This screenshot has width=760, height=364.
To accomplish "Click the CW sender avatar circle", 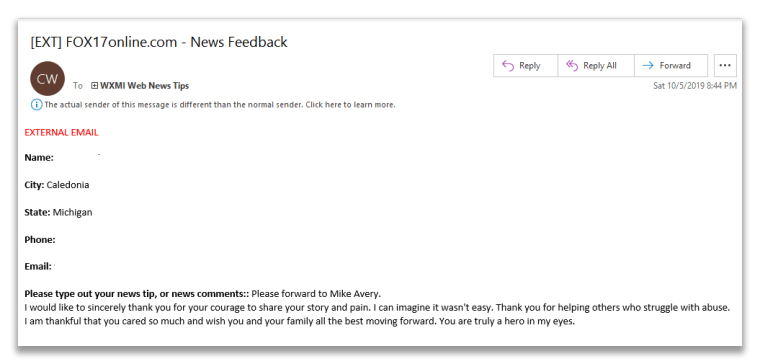I will click(x=47, y=79).
